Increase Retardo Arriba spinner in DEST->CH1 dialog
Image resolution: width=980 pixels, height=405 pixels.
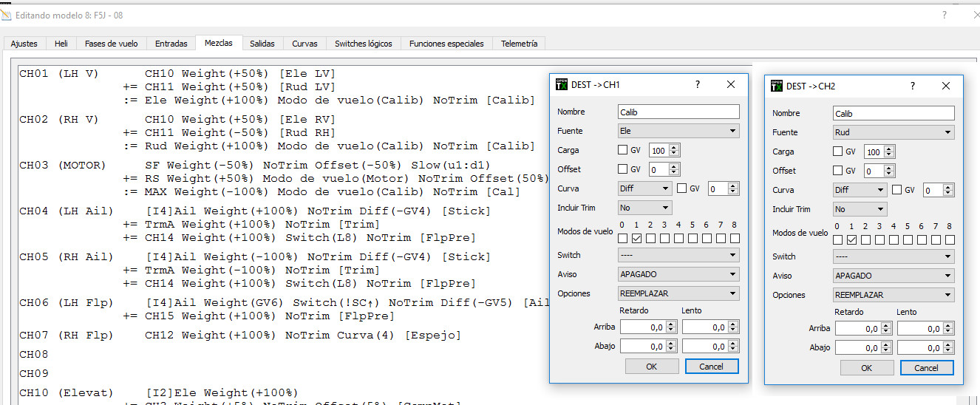(x=670, y=324)
